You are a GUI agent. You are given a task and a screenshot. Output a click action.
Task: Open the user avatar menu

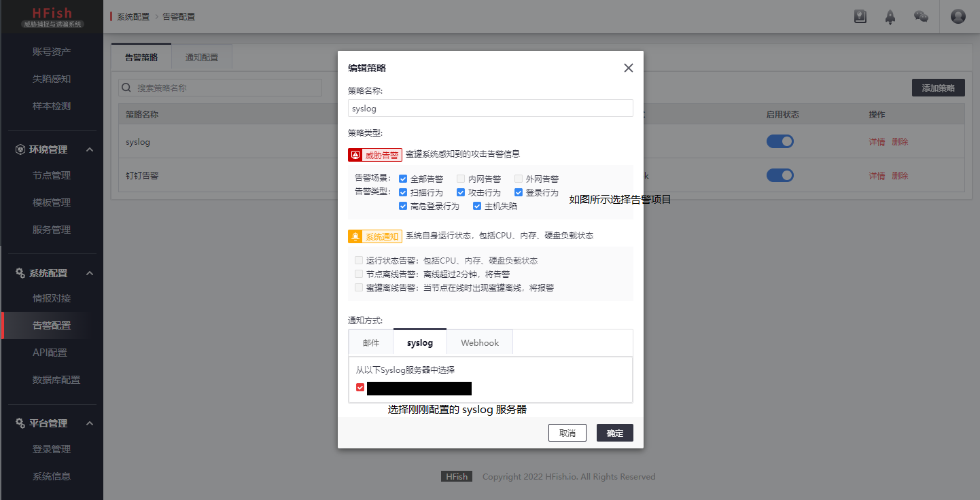[958, 16]
